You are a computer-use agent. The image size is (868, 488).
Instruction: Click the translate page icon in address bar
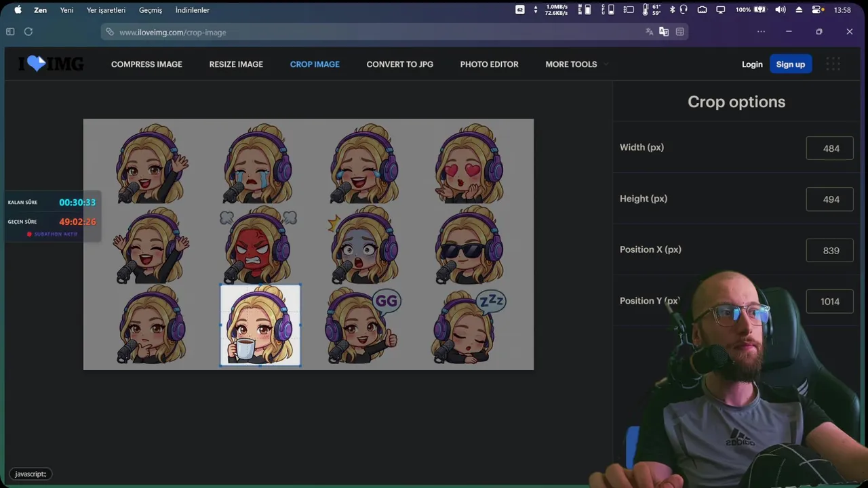tap(649, 32)
